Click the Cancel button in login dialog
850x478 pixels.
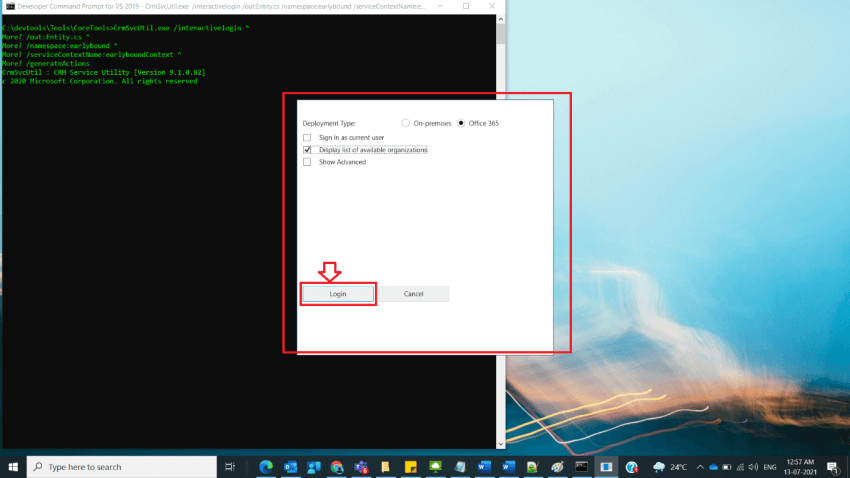413,294
